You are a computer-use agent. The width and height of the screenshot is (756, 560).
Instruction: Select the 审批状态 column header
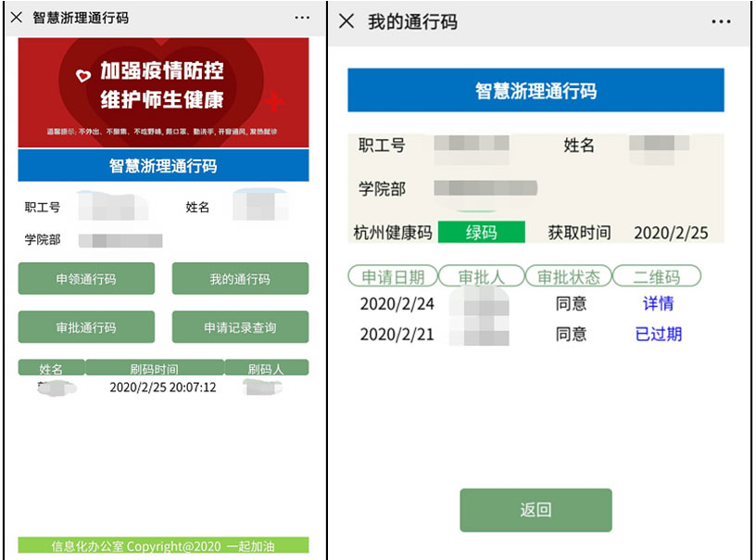pos(569,276)
